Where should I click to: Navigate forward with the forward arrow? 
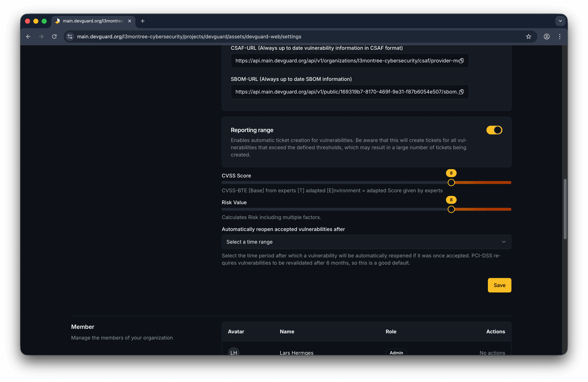click(41, 36)
